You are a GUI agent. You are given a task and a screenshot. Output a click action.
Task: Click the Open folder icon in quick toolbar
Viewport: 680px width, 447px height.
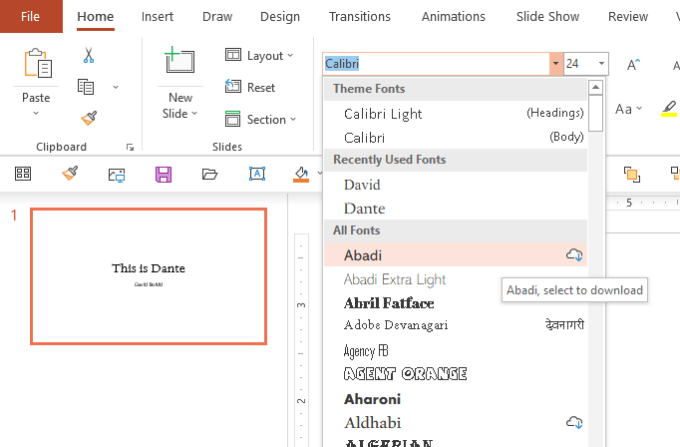pyautogui.click(x=209, y=174)
